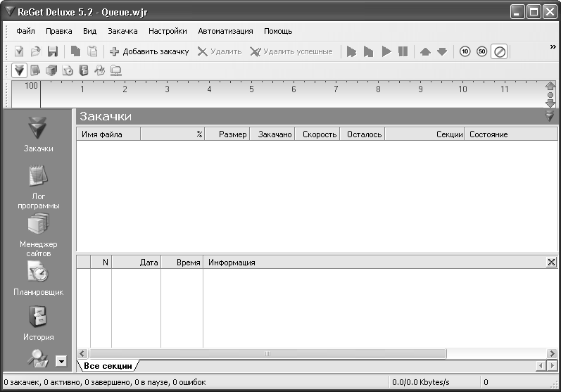Click the search icon in second toolbar
The width and height of the screenshot is (561, 392).
(x=99, y=70)
